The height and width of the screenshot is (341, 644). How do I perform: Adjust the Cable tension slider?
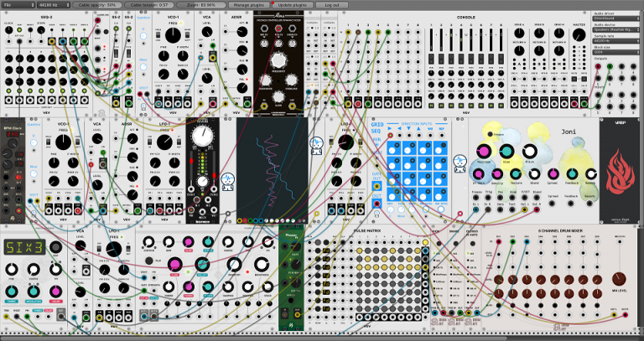[x=149, y=5]
